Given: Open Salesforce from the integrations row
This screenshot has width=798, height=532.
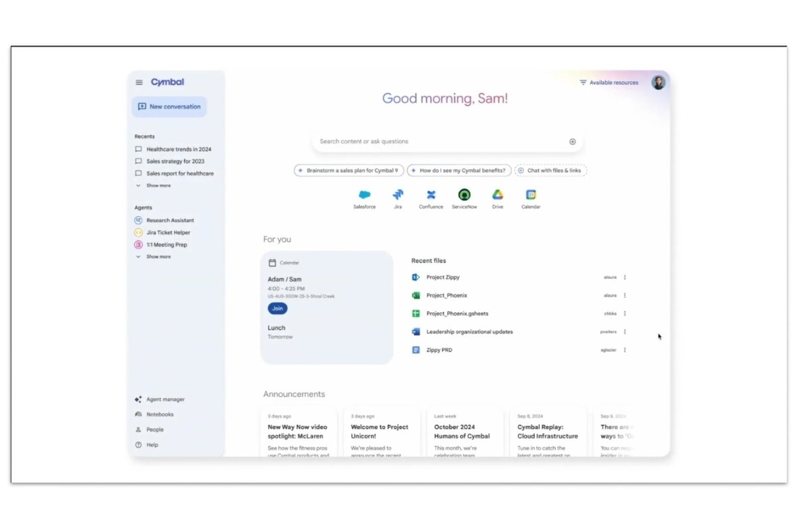Looking at the screenshot, I should pos(364,196).
